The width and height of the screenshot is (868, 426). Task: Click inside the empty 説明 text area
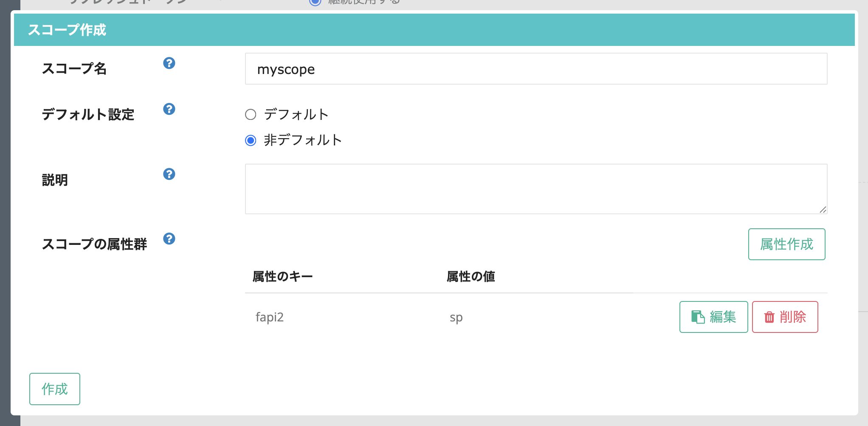click(x=536, y=189)
